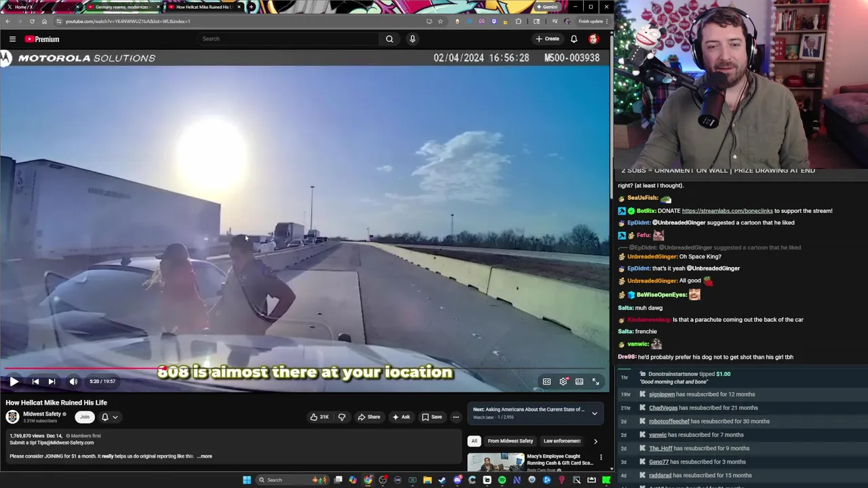Viewport: 868px width, 488px height.
Task: Open Google Chrome from the taskbar
Action: 368,480
